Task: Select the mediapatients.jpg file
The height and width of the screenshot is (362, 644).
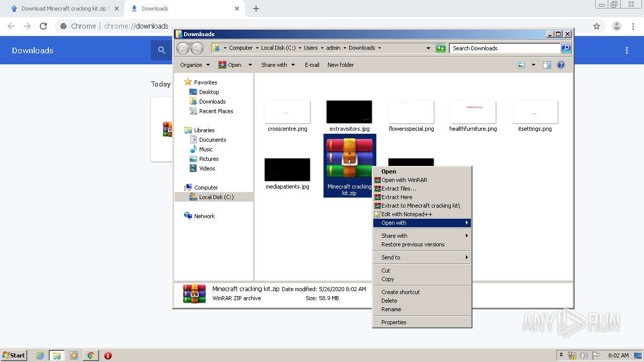Action: tap(287, 170)
